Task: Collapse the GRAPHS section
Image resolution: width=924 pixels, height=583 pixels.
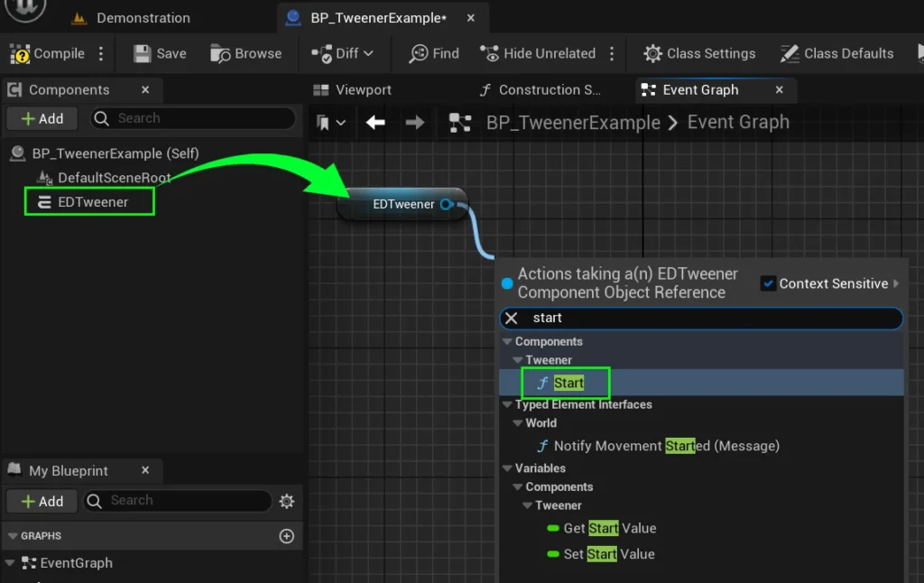Action: (x=13, y=536)
